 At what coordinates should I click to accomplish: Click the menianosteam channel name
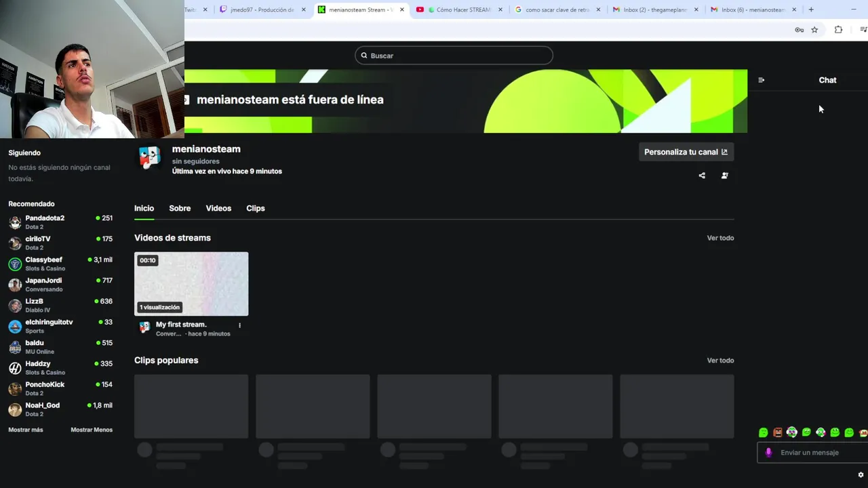point(206,149)
